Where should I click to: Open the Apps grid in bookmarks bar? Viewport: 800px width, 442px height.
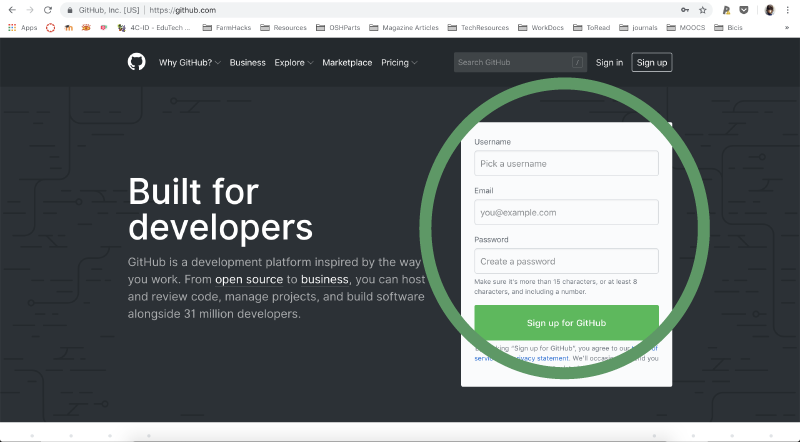(x=23, y=28)
